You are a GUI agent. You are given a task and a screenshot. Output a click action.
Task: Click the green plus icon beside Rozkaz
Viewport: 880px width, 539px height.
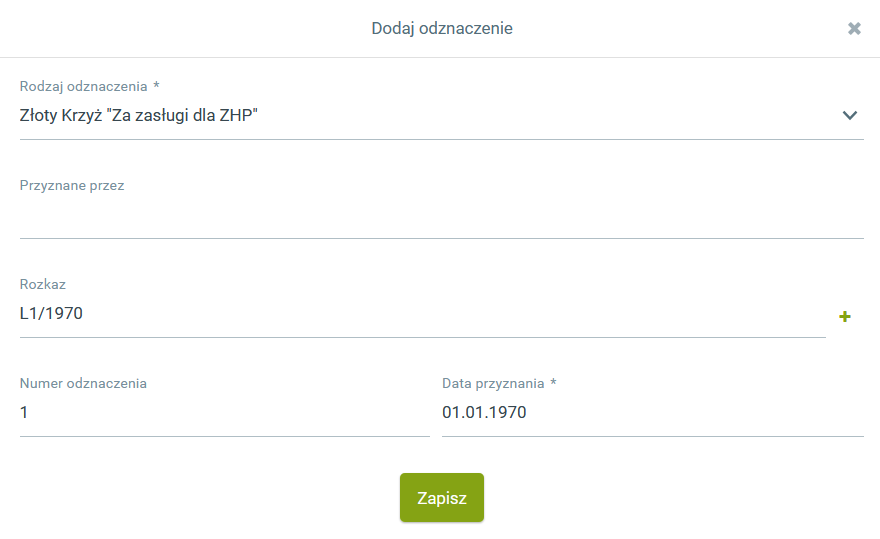point(845,317)
